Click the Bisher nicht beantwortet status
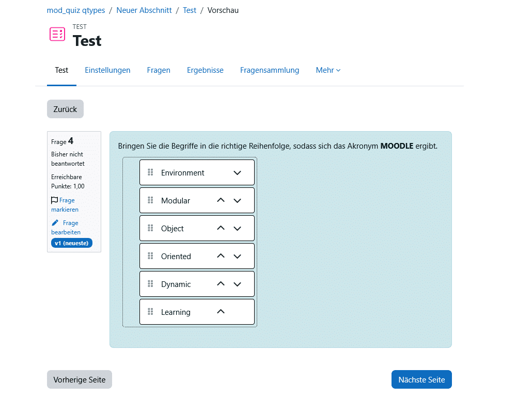 (x=68, y=159)
